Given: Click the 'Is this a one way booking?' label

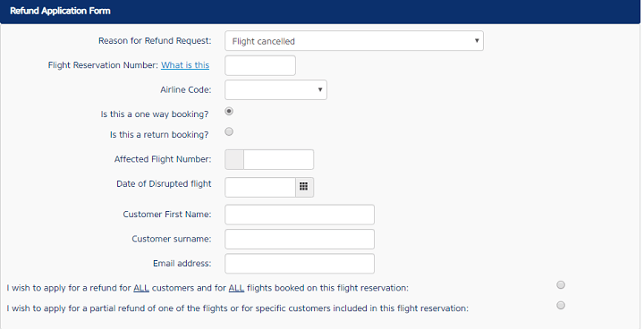Looking at the screenshot, I should click(x=155, y=114).
